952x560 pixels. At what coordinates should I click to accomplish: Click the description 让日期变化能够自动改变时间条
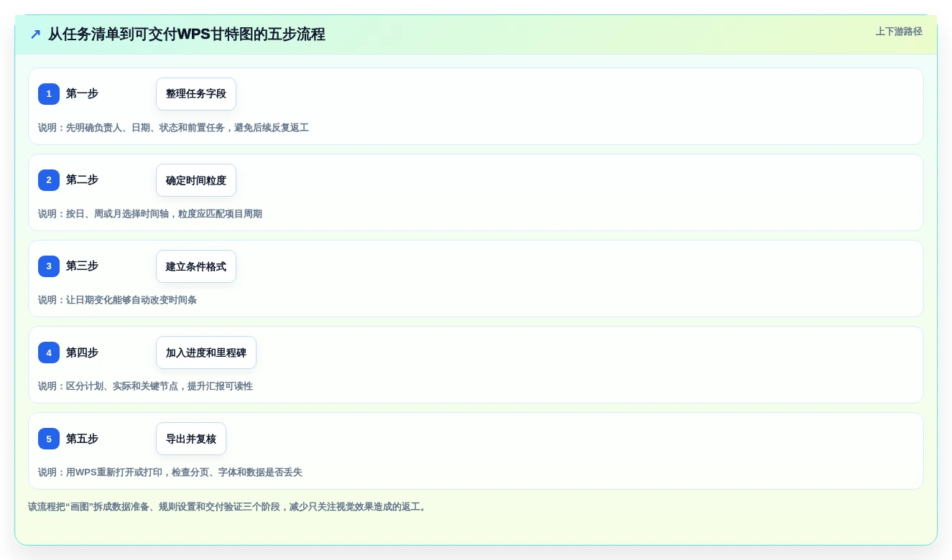[x=117, y=300]
